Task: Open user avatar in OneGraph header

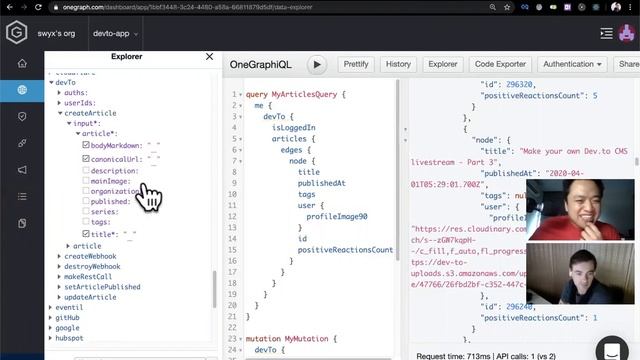Action: click(627, 33)
